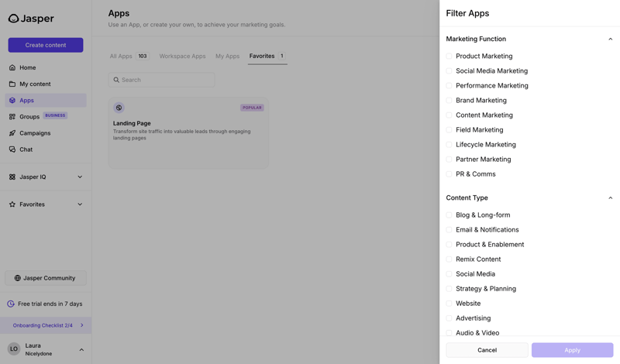Open the Laura account menu chevron
Image resolution: width=620 pixels, height=364 pixels.
click(x=81, y=350)
